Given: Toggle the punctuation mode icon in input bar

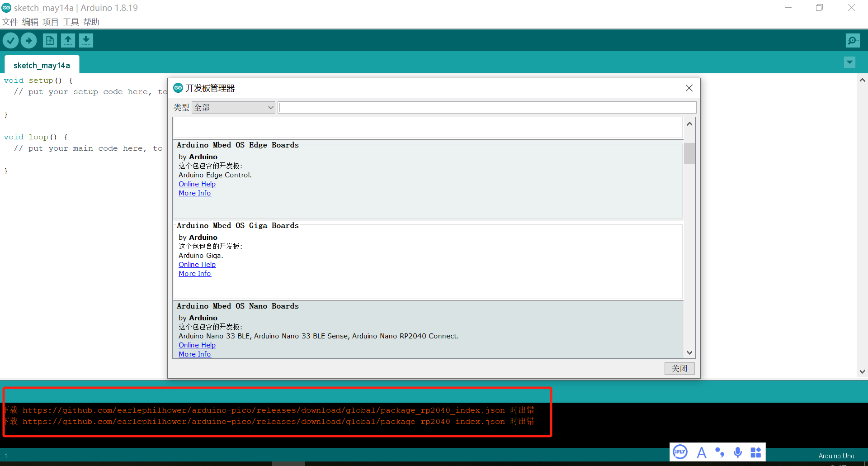Looking at the screenshot, I should [x=719, y=452].
